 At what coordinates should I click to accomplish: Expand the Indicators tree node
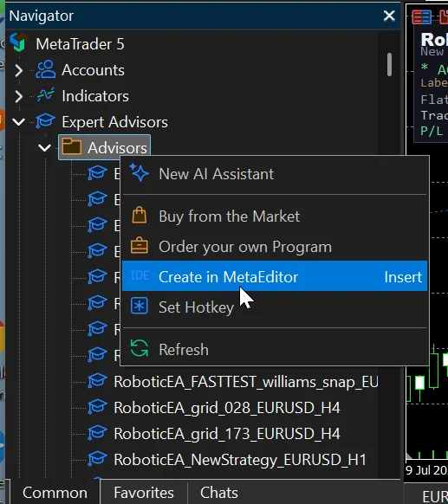point(19,96)
